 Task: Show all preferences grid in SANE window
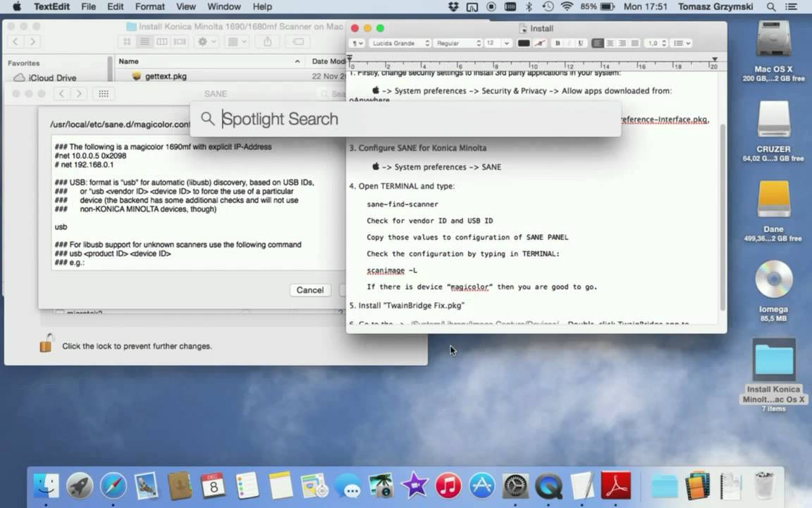(103, 93)
